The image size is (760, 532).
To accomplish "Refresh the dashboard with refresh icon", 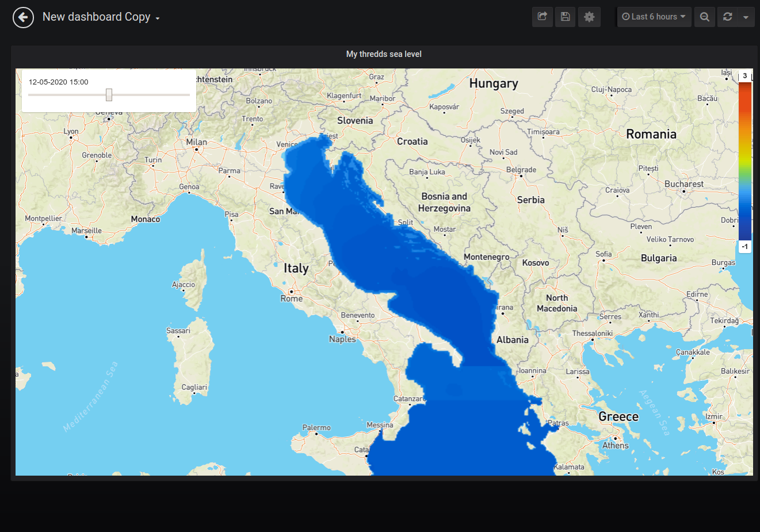I will tap(728, 17).
